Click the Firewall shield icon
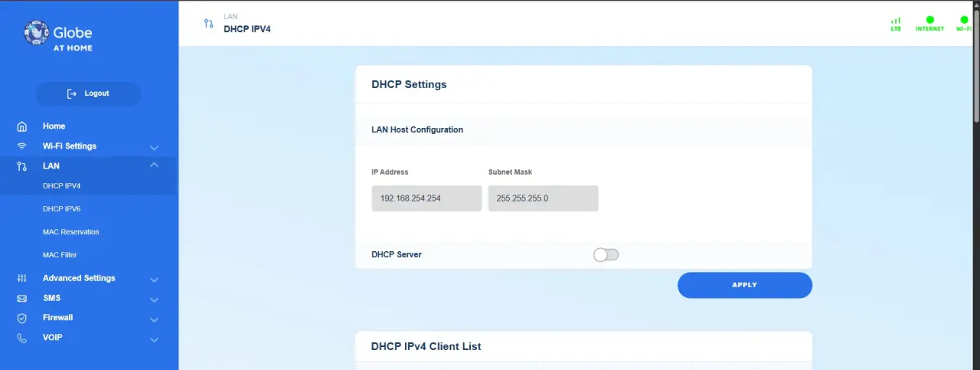 (22, 318)
